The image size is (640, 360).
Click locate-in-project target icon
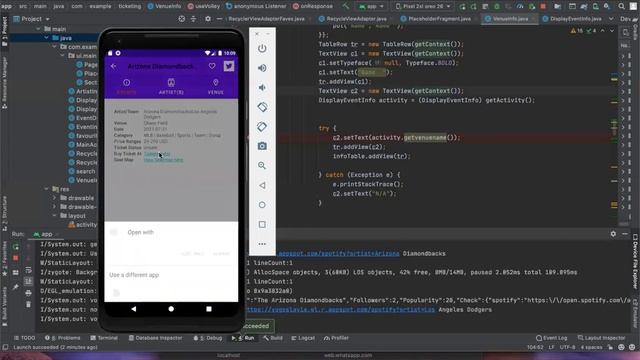pyautogui.click(x=182, y=19)
